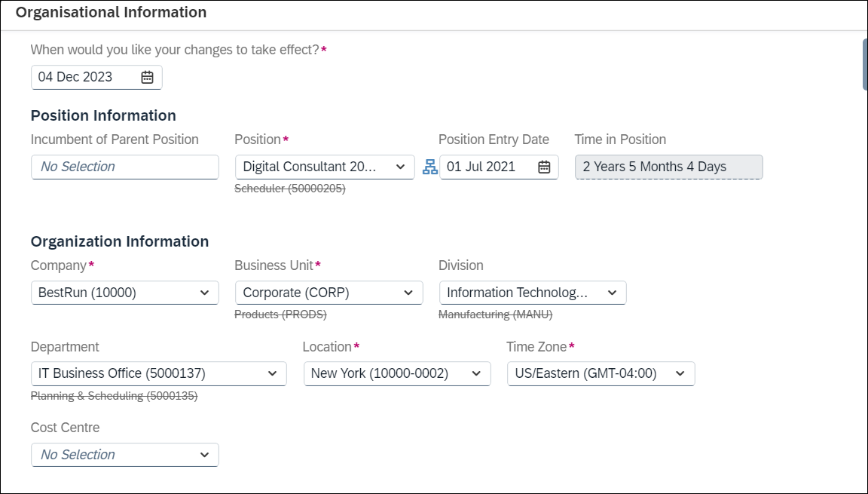Expand the Department dropdown
The image size is (868, 494).
click(272, 373)
